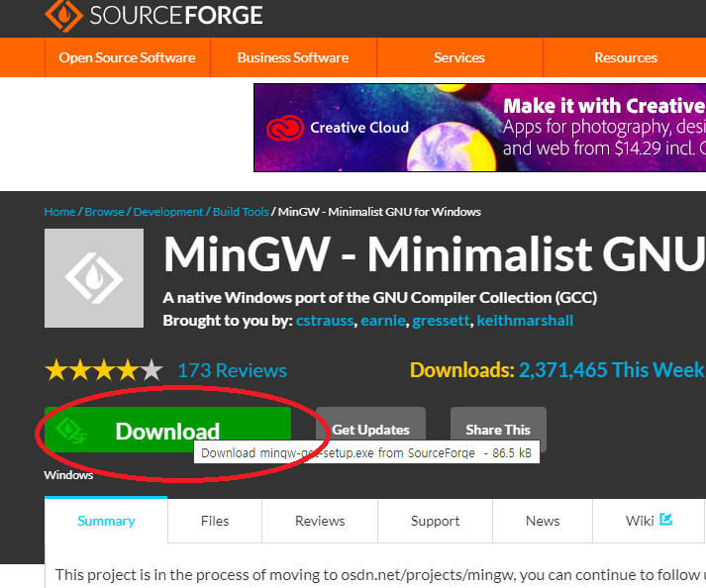
Task: View the weekly downloads statistics link
Action: tap(612, 370)
